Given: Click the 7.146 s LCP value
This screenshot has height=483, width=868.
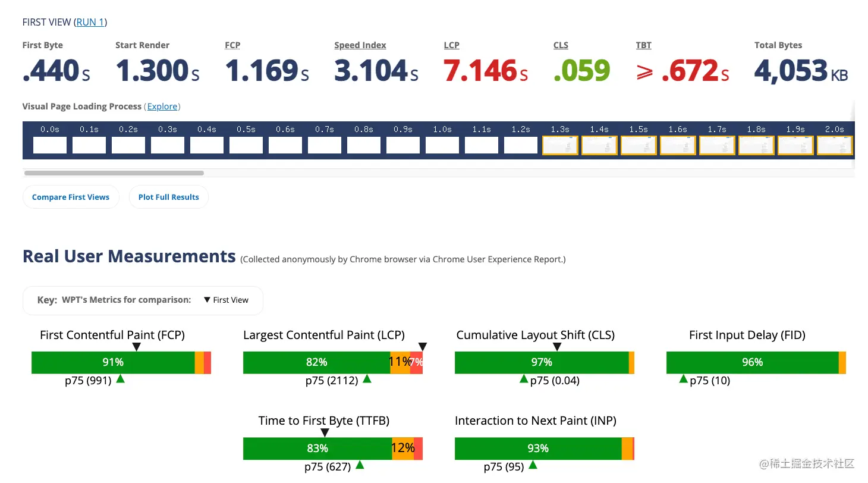Looking at the screenshot, I should (x=486, y=71).
